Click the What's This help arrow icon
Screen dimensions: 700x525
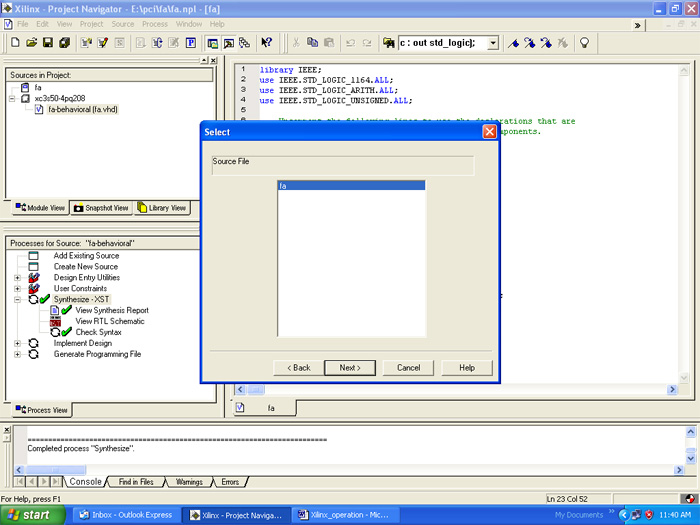(267, 42)
